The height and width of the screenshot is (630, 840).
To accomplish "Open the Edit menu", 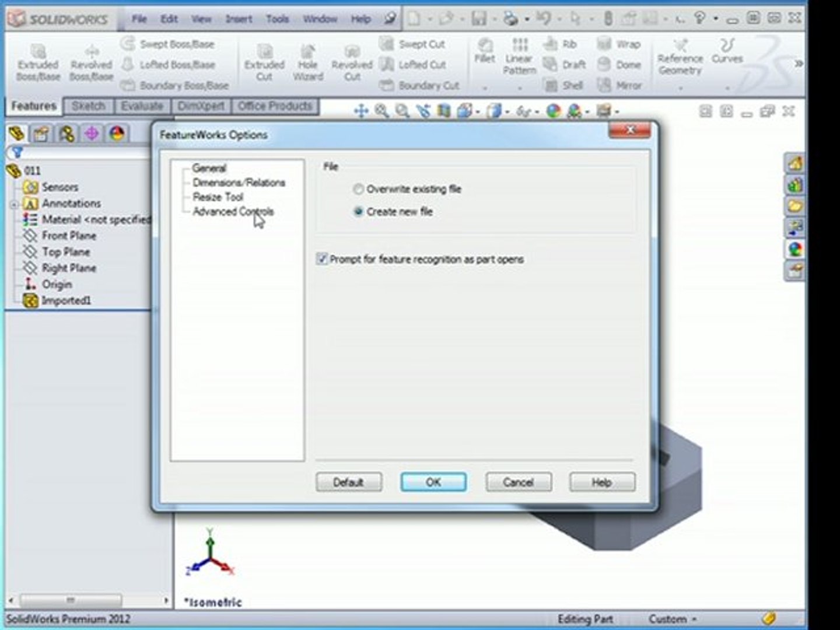I will [169, 19].
